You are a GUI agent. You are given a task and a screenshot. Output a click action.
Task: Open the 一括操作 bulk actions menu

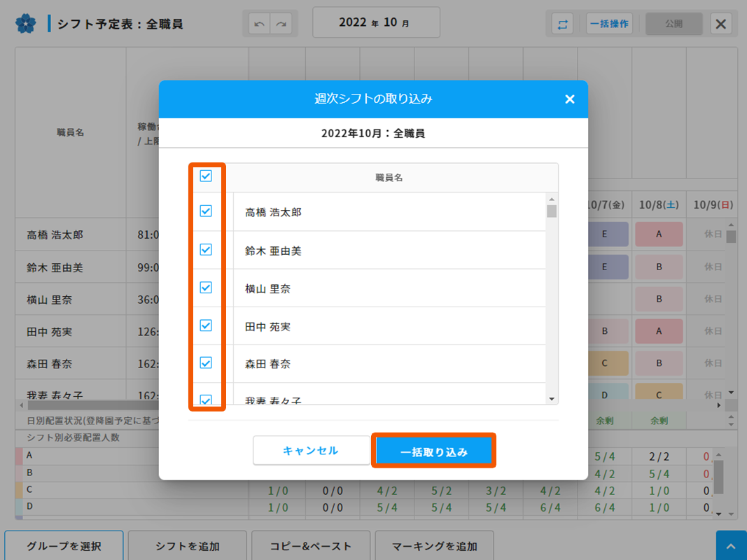[609, 24]
